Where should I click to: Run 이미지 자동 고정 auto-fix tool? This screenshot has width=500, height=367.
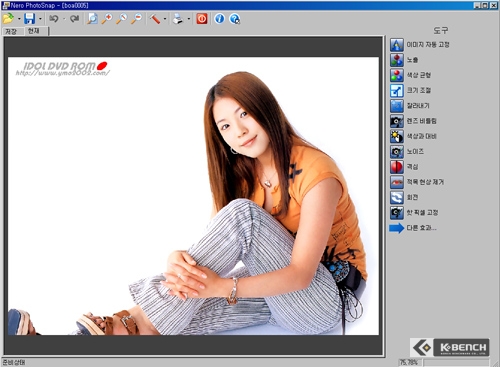click(420, 45)
